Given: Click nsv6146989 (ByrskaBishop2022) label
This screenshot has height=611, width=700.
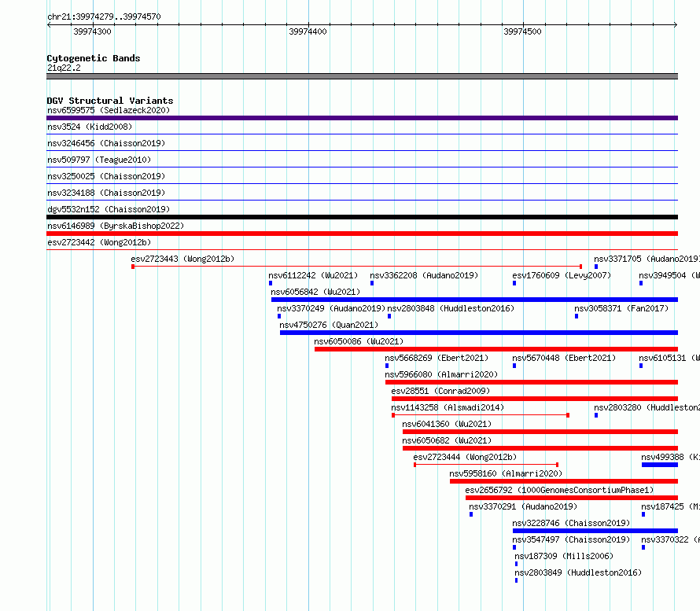Looking at the screenshot, I should [116, 226].
